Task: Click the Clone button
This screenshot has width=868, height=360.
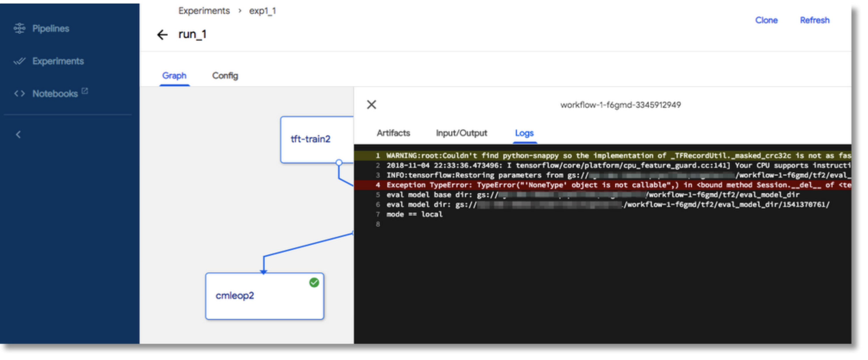Action: click(766, 20)
